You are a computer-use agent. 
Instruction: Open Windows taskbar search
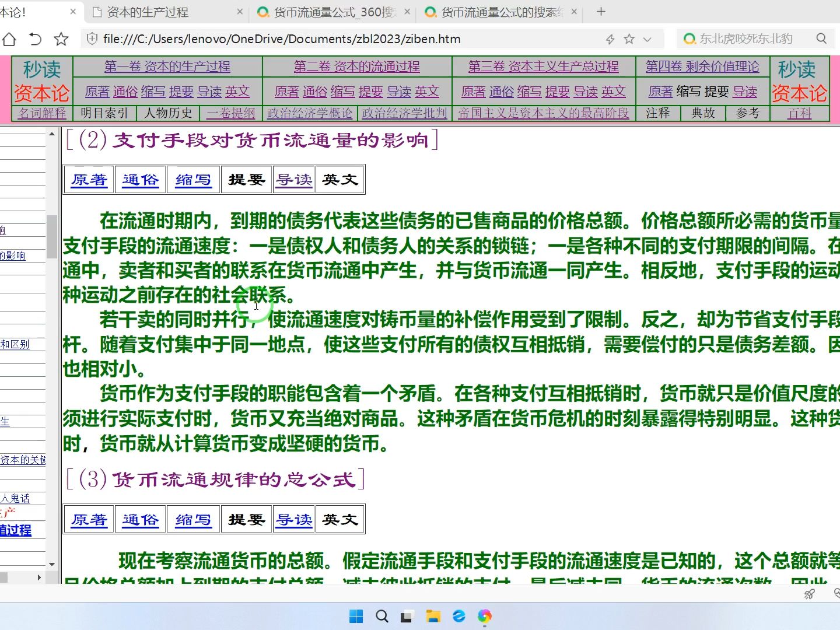click(382, 616)
